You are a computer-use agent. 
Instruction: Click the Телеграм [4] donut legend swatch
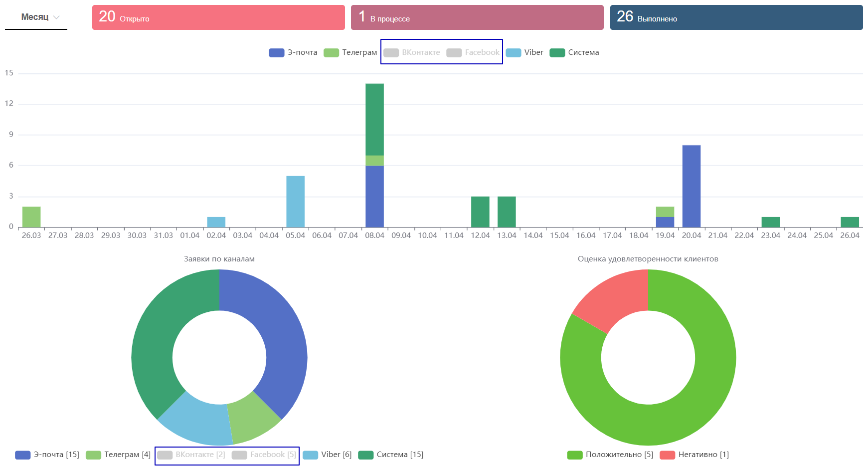(94, 455)
